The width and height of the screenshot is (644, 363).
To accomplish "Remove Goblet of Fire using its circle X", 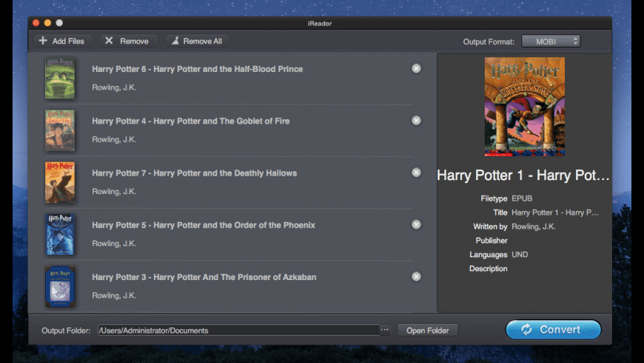I will pyautogui.click(x=416, y=121).
